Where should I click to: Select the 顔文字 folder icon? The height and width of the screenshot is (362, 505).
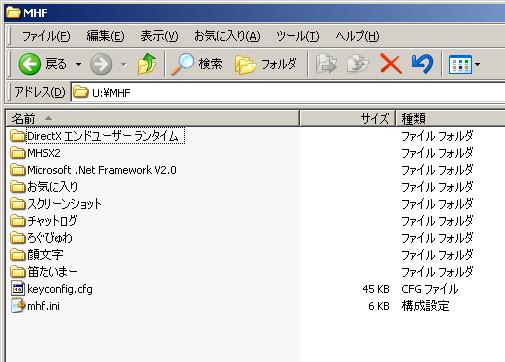point(18,255)
